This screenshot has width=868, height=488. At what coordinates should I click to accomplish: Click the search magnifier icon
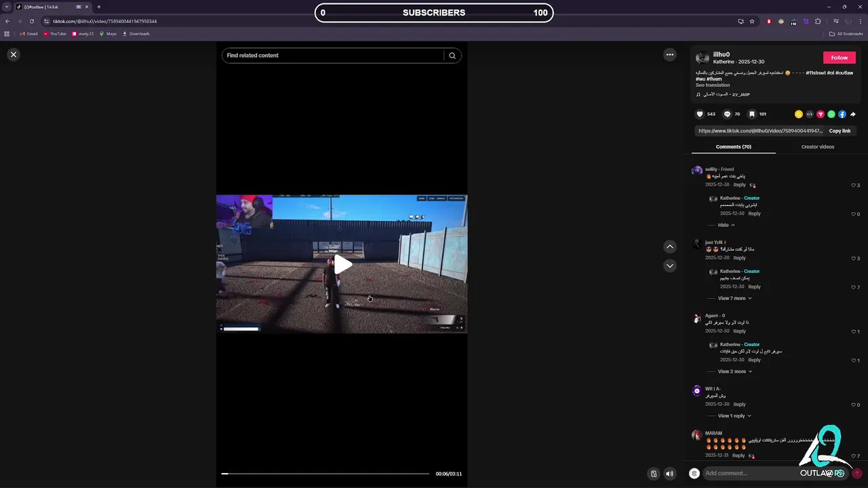point(452,56)
